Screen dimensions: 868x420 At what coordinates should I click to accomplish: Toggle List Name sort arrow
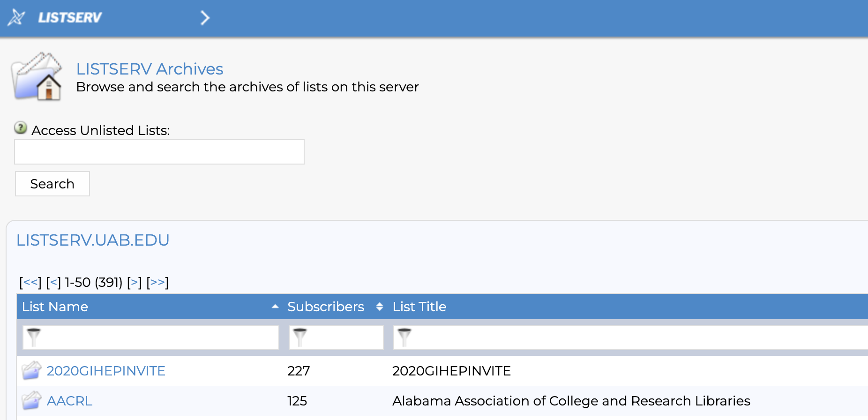point(275,307)
